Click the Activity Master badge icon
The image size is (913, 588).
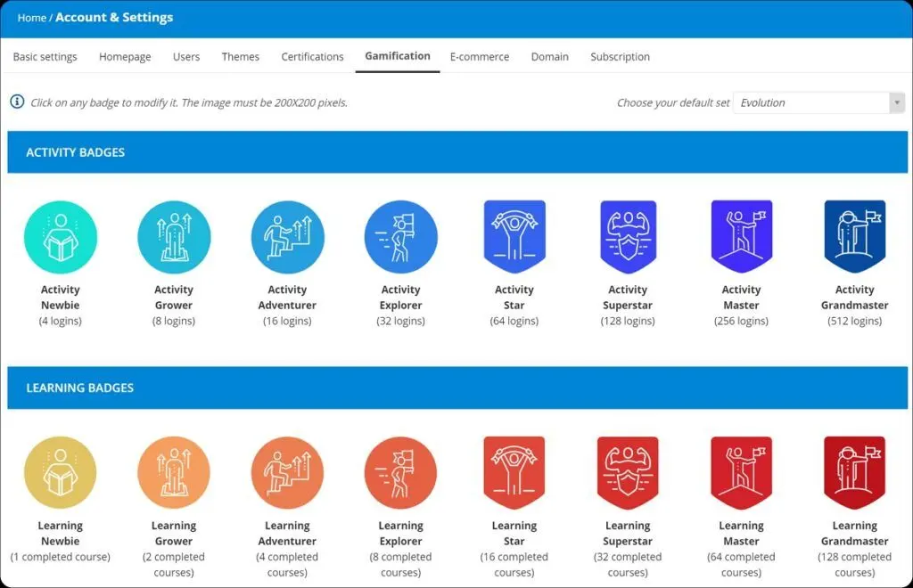(742, 236)
